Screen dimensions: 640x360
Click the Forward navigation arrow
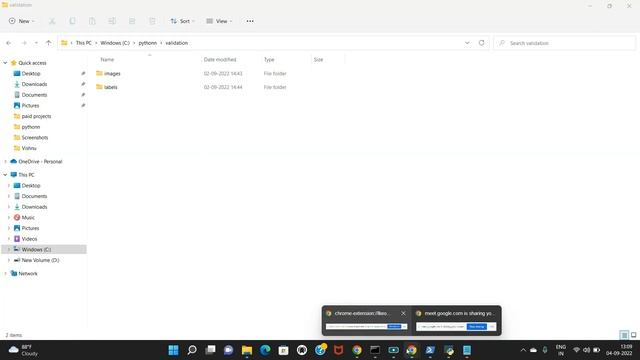(x=24, y=43)
